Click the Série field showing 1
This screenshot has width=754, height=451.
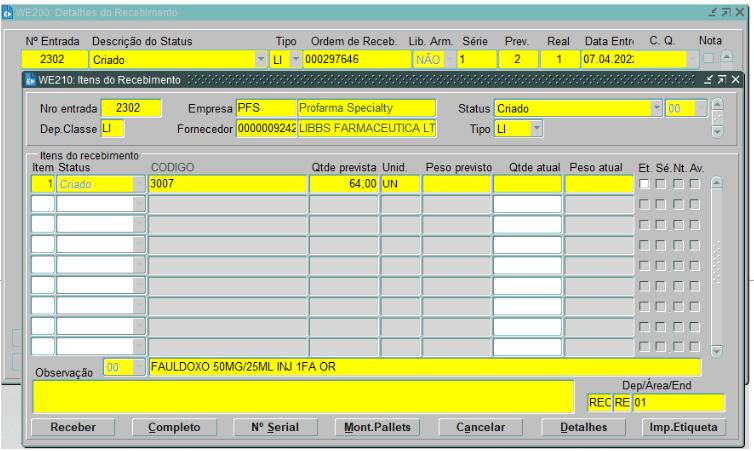[x=477, y=60]
